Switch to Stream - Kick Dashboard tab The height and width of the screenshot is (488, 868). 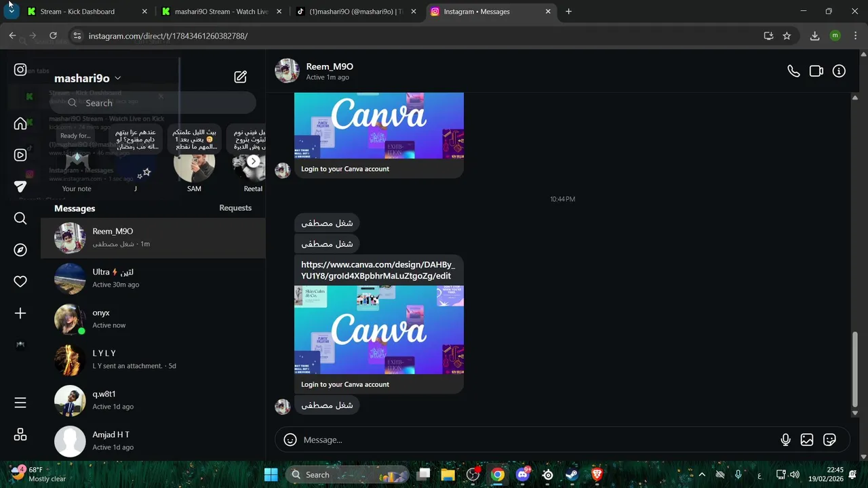pyautogui.click(x=87, y=12)
